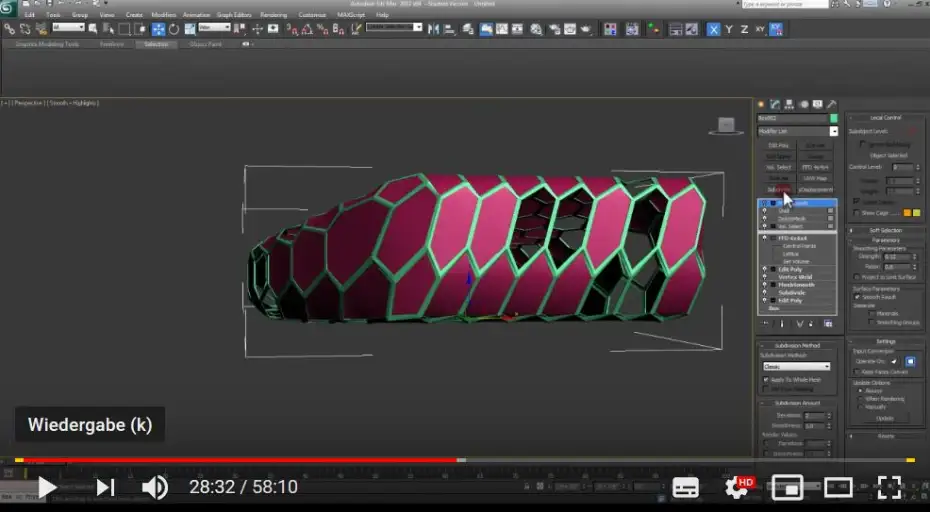Click the Render teapot icon
This screenshot has height=512, width=930.
[586, 28]
